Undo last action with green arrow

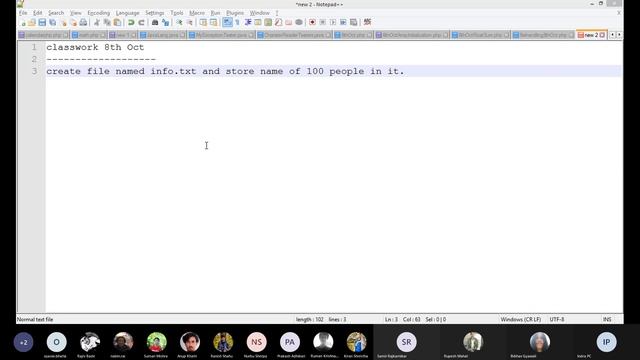(x=131, y=22)
